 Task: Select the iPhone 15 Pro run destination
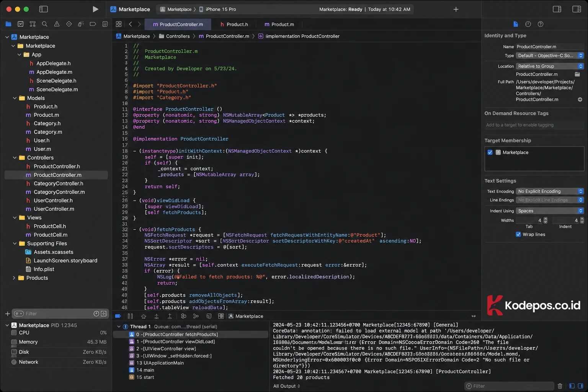[x=217, y=9]
